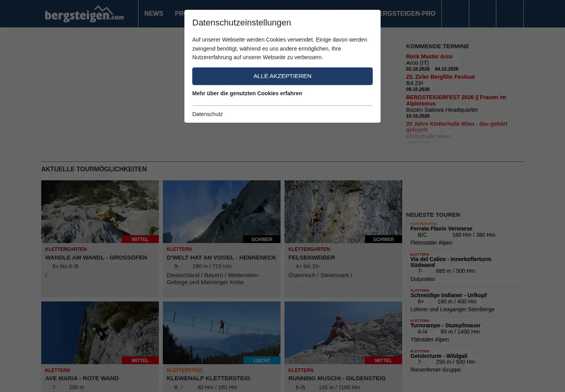The image size is (565, 392).
Task: Click the Mittel badge on Ave Maria photo
Action: click(140, 360)
